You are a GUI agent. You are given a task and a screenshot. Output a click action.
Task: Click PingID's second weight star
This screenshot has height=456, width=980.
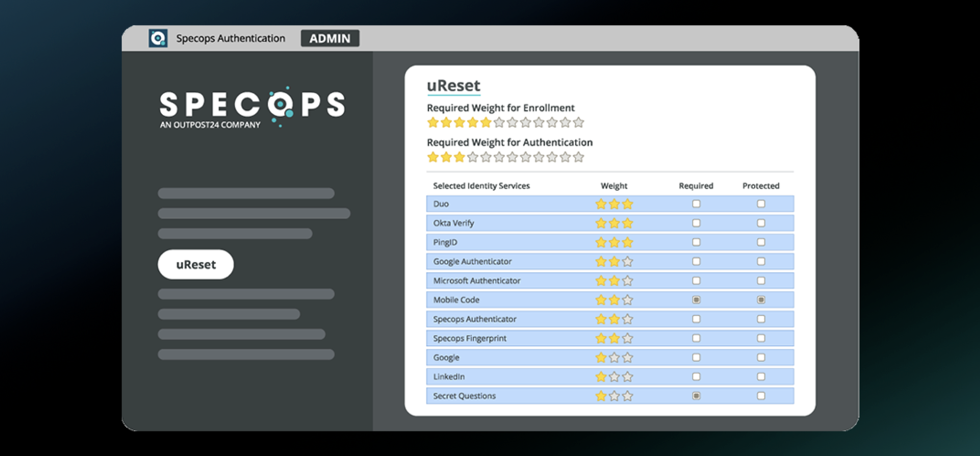point(614,242)
